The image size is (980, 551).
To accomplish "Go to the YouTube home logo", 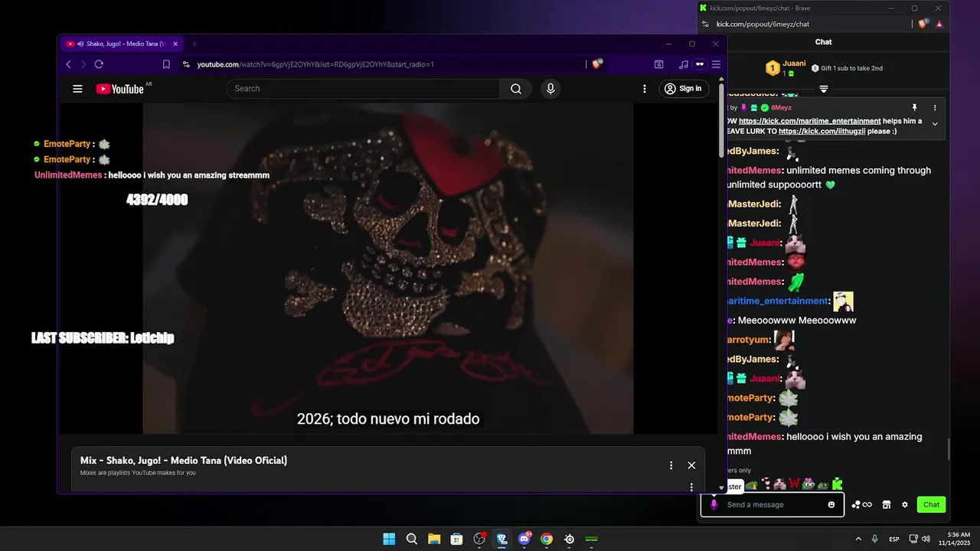I will [x=119, y=89].
